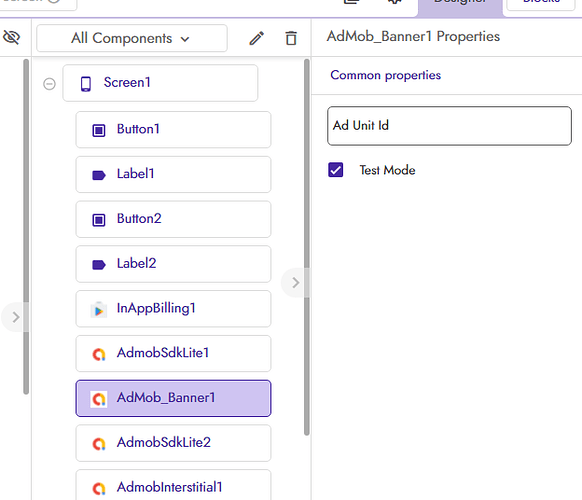The height and width of the screenshot is (500, 582).
Task: Click the Button1 component icon
Action: tap(99, 130)
